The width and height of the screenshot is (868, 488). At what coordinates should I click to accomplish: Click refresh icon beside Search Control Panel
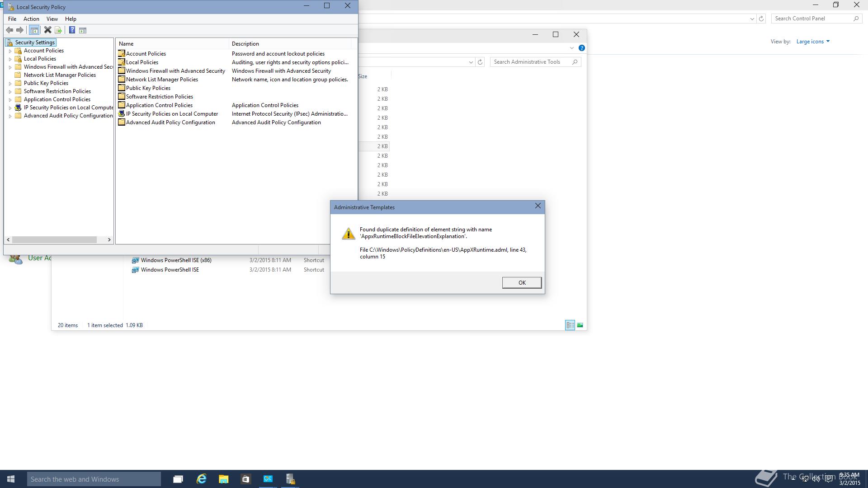click(x=761, y=19)
